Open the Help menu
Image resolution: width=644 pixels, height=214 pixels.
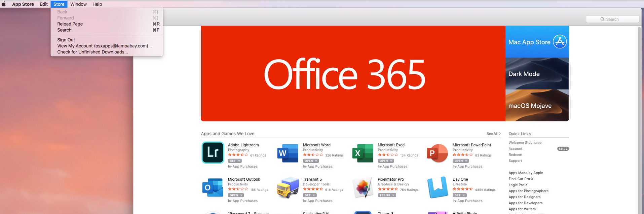[x=97, y=4]
